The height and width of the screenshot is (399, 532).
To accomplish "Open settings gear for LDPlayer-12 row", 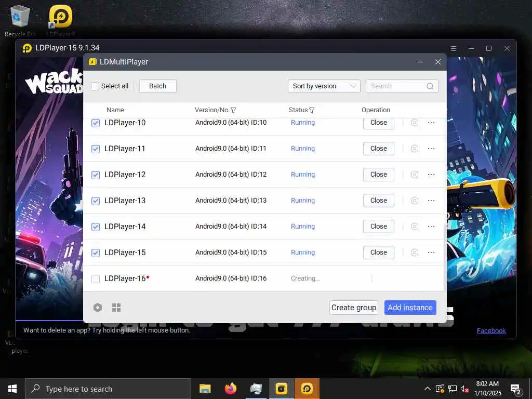I will (414, 175).
